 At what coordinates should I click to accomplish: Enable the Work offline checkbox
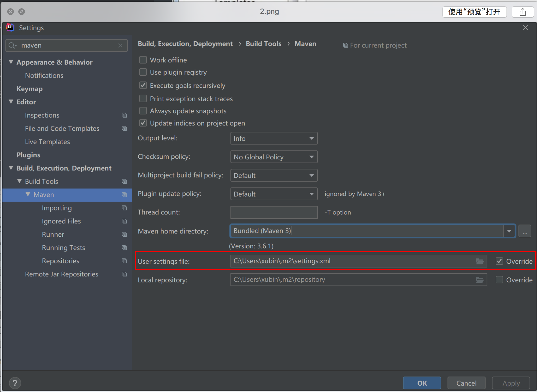(x=143, y=60)
